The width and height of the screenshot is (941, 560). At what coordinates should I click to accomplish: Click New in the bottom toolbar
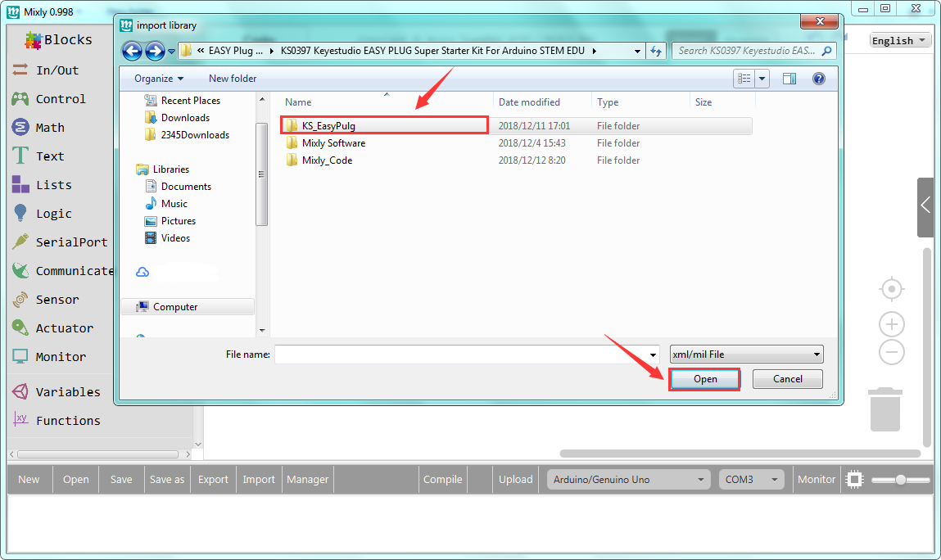pos(29,480)
